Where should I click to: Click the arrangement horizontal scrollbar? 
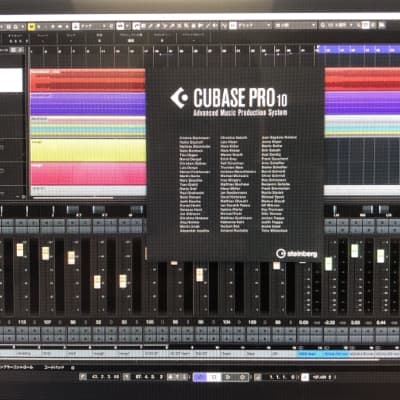coord(73,198)
